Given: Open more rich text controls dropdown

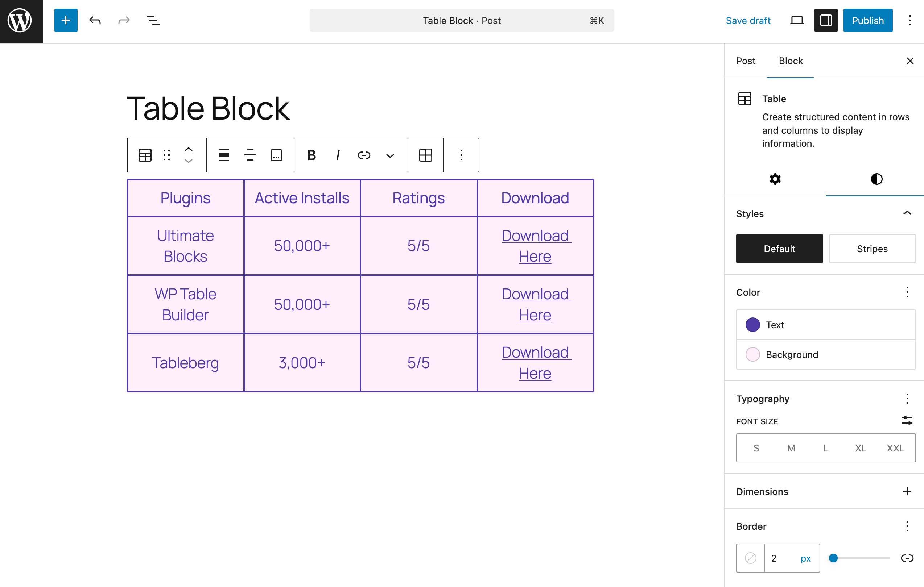Looking at the screenshot, I should pos(390,155).
